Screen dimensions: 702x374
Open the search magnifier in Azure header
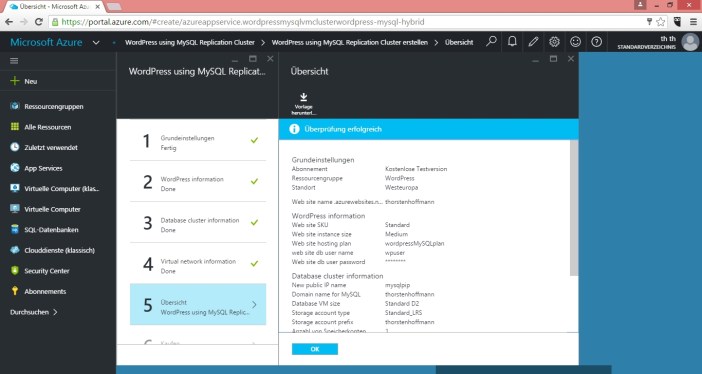click(x=491, y=42)
